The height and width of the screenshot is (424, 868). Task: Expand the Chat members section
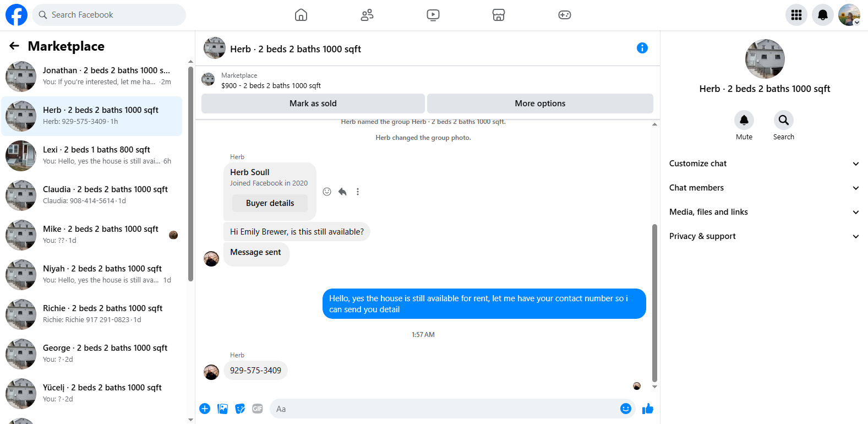764,188
